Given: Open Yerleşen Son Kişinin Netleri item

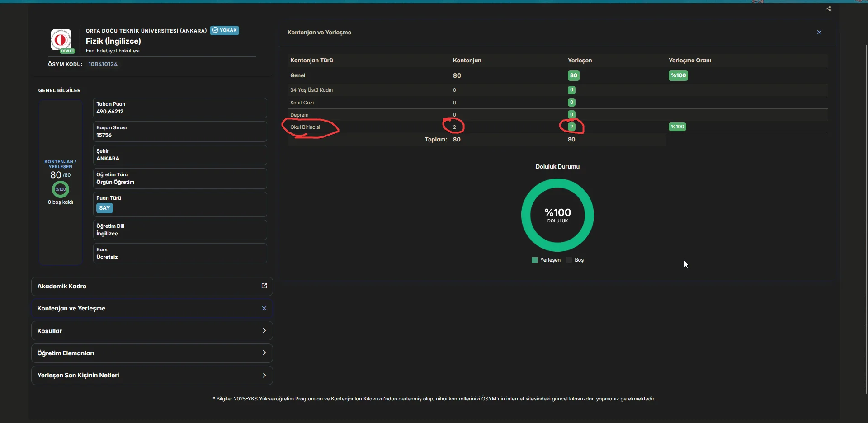Looking at the screenshot, I should (152, 375).
